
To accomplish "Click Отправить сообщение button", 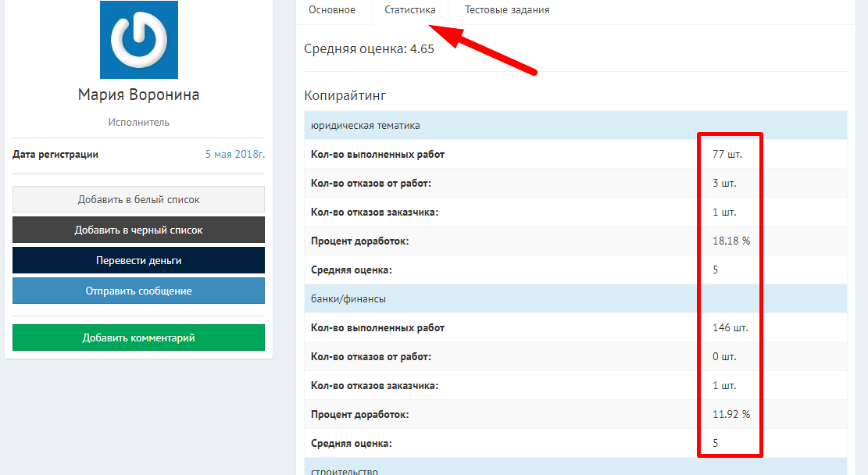I will click(x=138, y=291).
